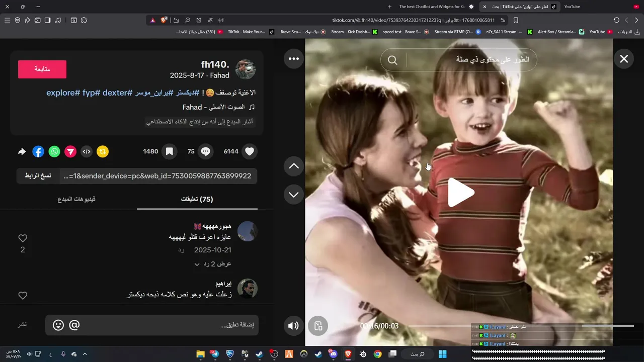Image resolution: width=644 pixels, height=362 pixels.
Task: Switch to creator videos tab
Action: click(x=76, y=199)
